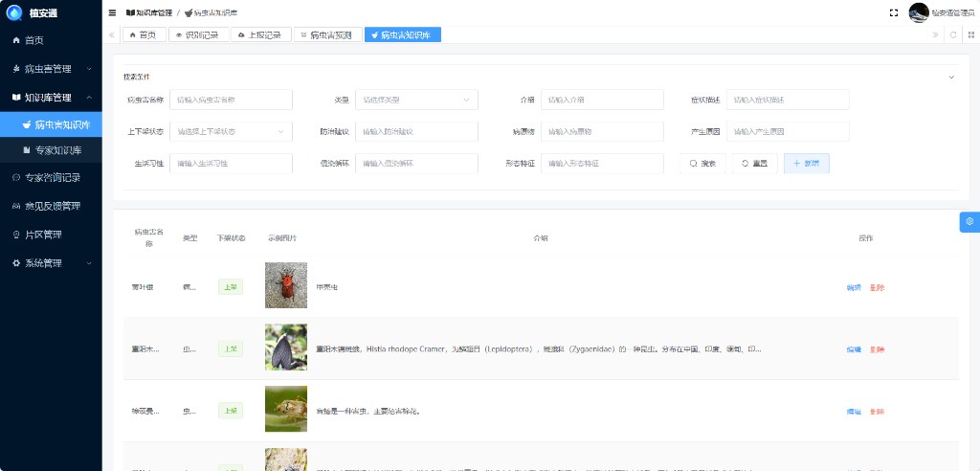Click the 搜索 button
980x471 pixels.
tap(702, 164)
